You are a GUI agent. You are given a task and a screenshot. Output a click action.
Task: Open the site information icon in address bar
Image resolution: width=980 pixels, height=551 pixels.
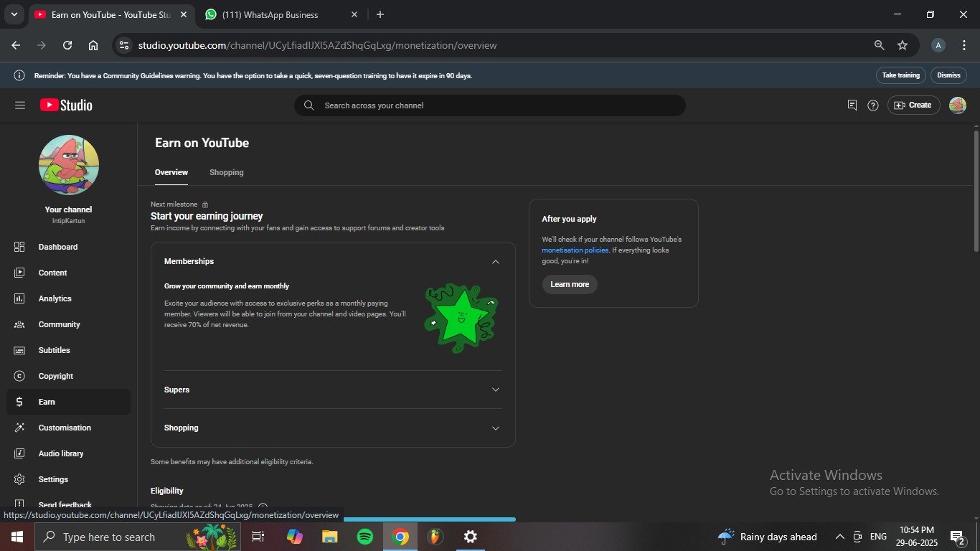point(124,45)
